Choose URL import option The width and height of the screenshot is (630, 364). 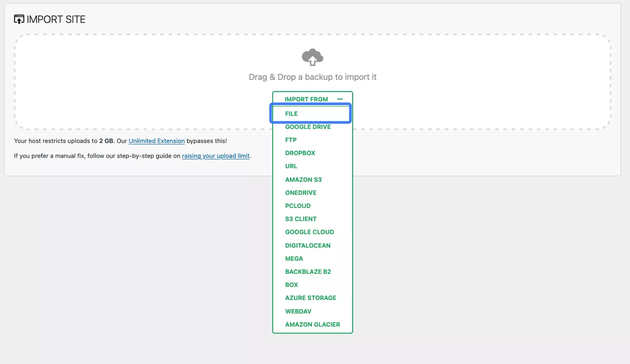point(291,166)
